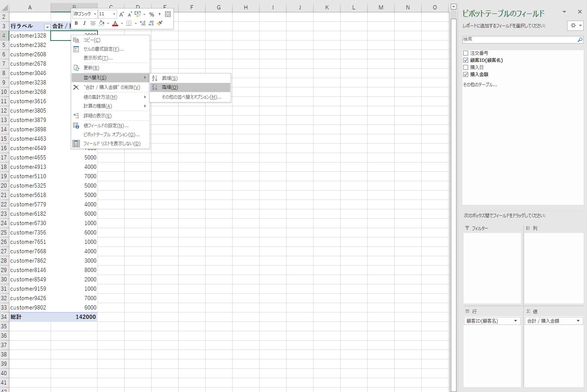Viewport: 587px width, 392px height.
Task: Expand the 合計 / 購入金額 value field dropdown
Action: (578, 321)
